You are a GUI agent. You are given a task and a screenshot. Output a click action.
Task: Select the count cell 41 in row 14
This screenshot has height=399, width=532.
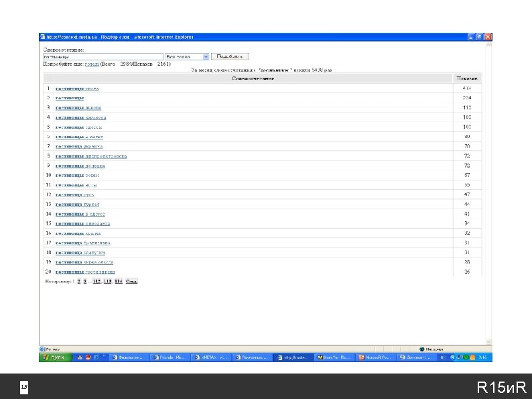pyautogui.click(x=467, y=214)
